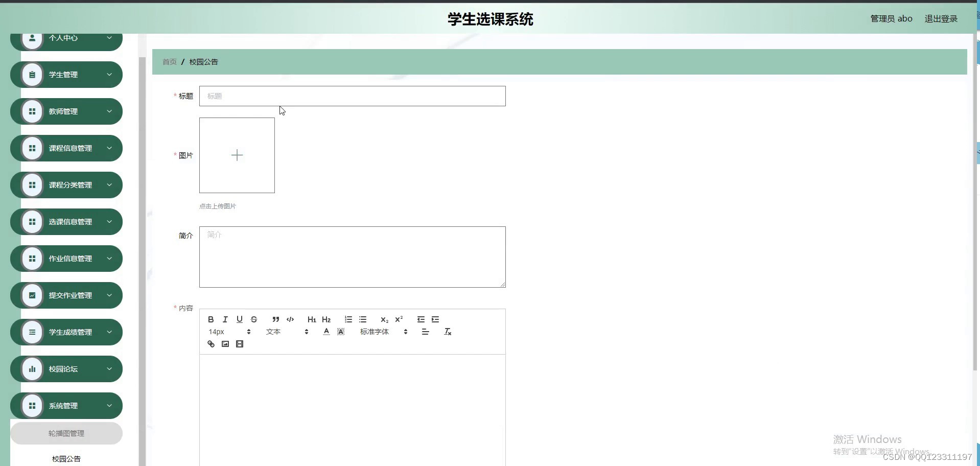Click the 管理员 abo account label
Viewport: 980px width, 466px height.
tap(891, 18)
